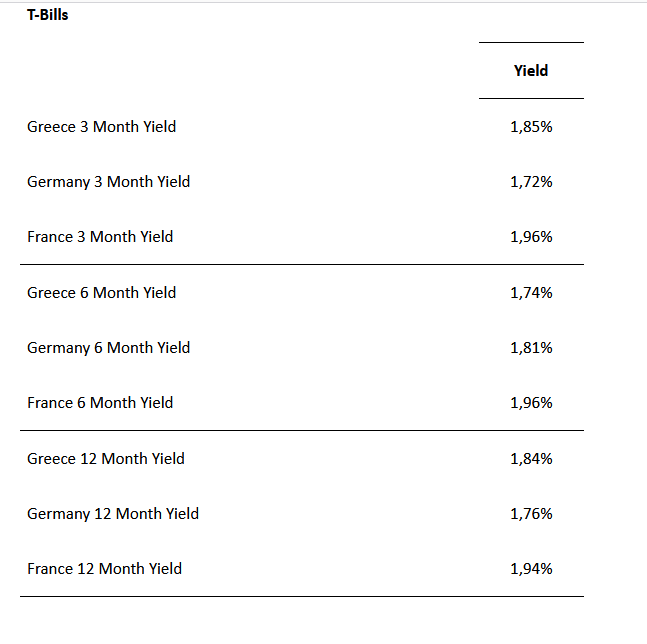Click France 3 Month 1,96% value
Screen dimensions: 647x644
pos(531,237)
